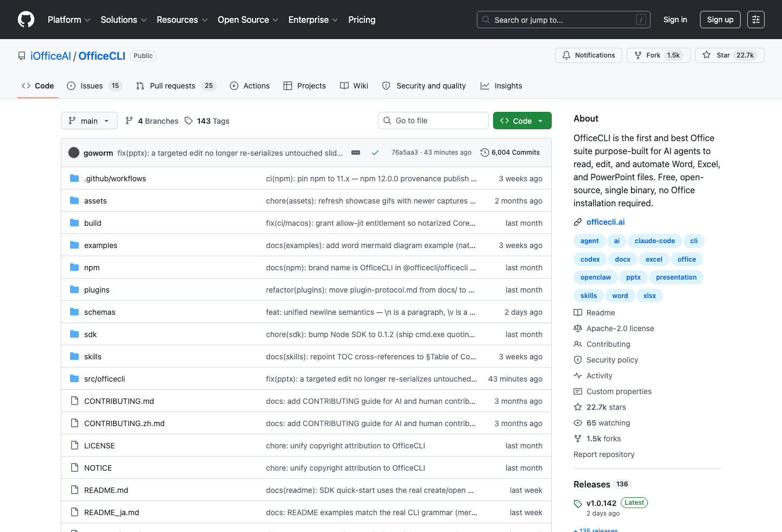Open the schemas folder
782x532 pixels.
[x=100, y=312]
